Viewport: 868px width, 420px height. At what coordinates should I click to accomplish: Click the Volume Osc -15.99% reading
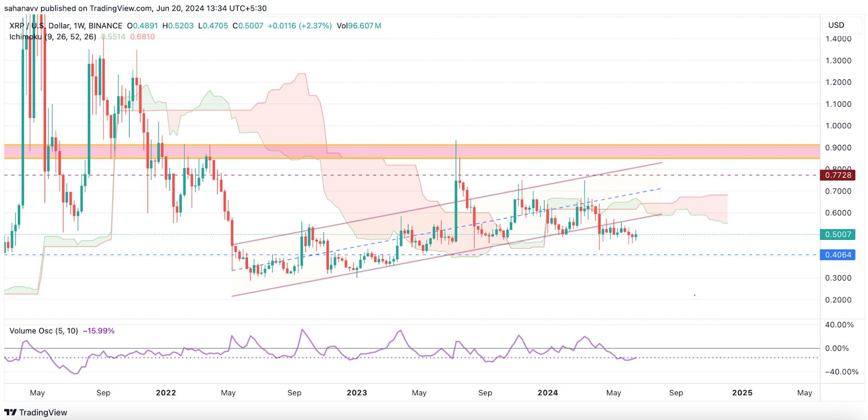click(x=98, y=331)
